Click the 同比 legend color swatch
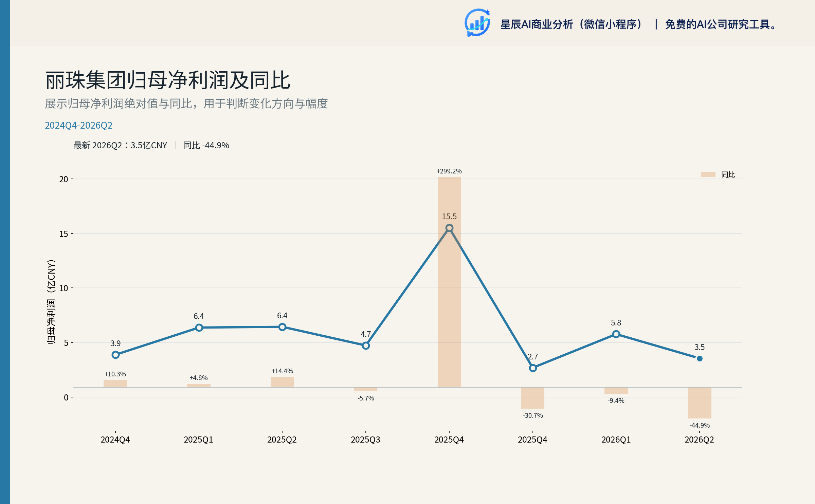This screenshot has height=504, width=815. tap(708, 174)
